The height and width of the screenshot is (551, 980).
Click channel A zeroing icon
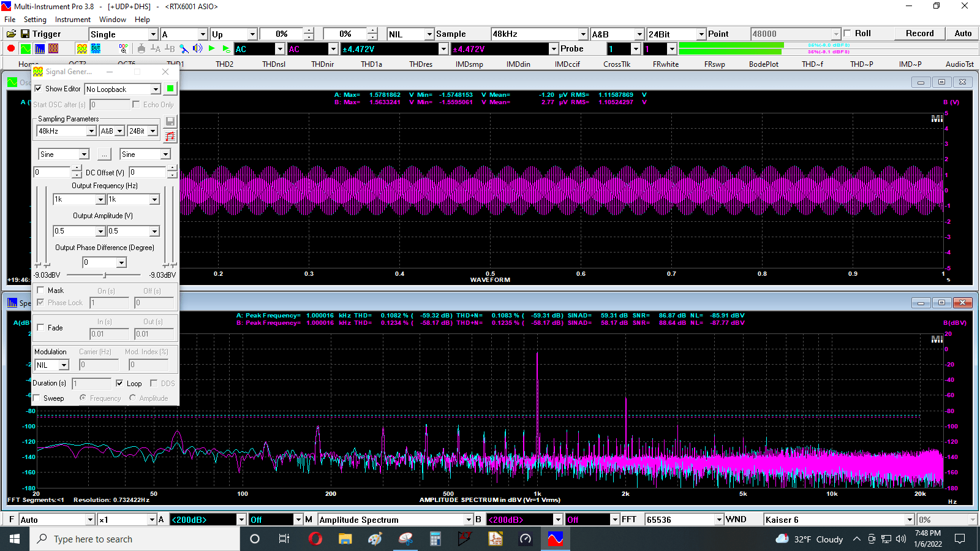(156, 49)
